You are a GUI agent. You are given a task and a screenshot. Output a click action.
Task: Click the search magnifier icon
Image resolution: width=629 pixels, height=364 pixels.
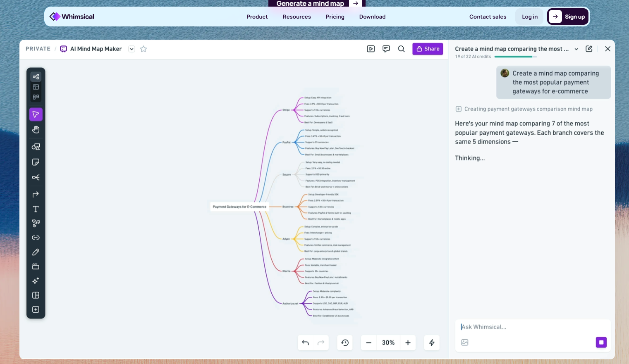click(x=401, y=49)
